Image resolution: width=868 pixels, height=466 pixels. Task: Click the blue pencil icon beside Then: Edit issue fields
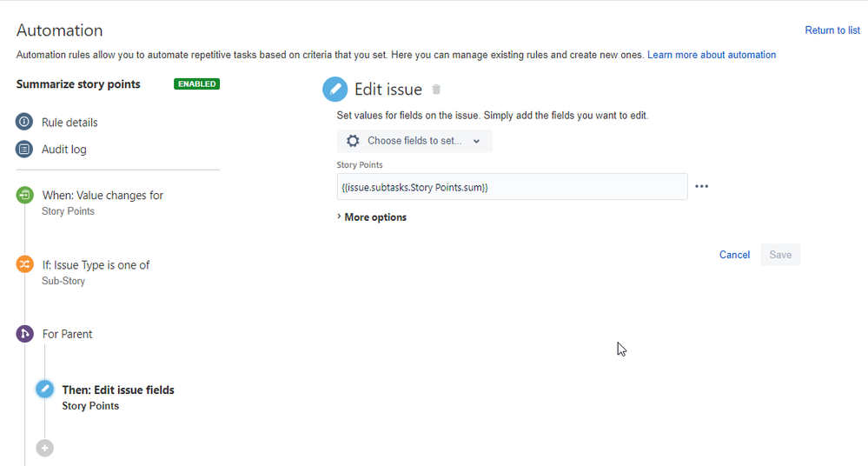pyautogui.click(x=45, y=389)
